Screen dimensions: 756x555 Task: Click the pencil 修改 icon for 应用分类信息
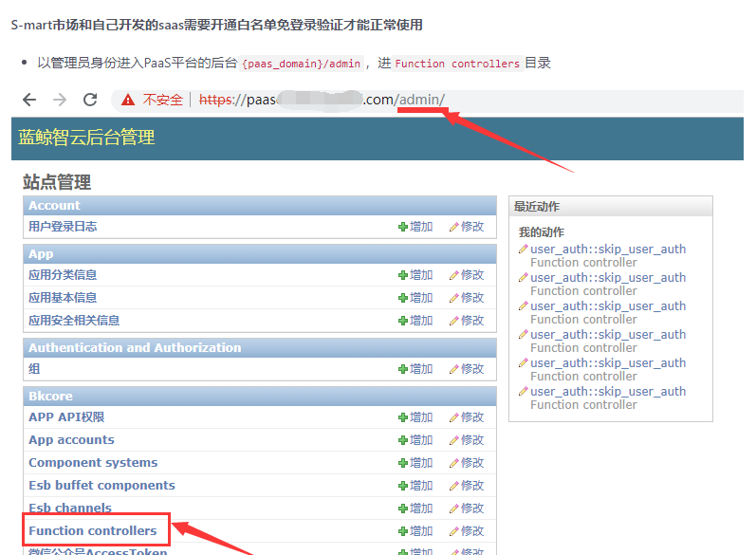point(453,275)
